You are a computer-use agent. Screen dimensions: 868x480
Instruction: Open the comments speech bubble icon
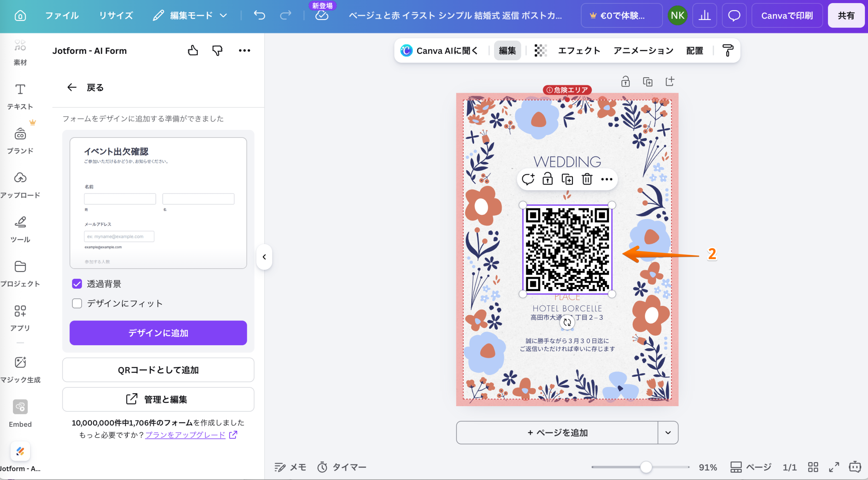click(734, 16)
